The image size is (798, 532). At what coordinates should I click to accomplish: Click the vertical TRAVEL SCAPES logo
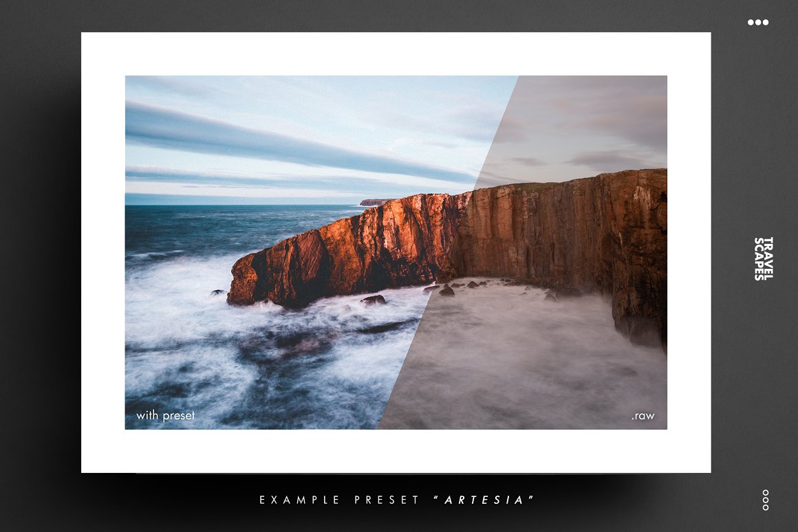[x=764, y=258]
